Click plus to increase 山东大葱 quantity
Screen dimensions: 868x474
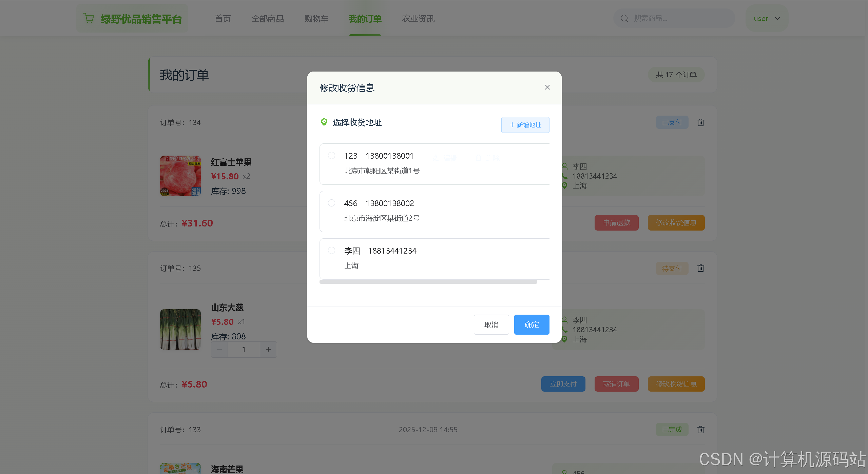(x=268, y=349)
